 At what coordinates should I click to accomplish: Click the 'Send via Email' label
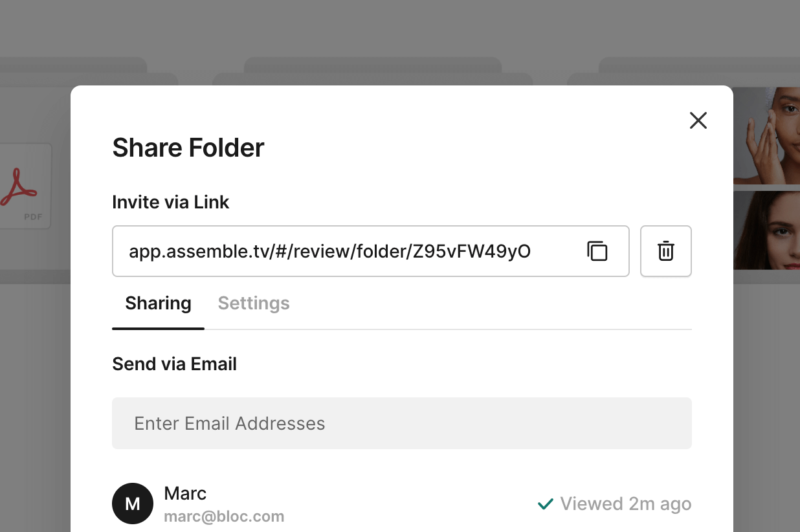coord(174,364)
